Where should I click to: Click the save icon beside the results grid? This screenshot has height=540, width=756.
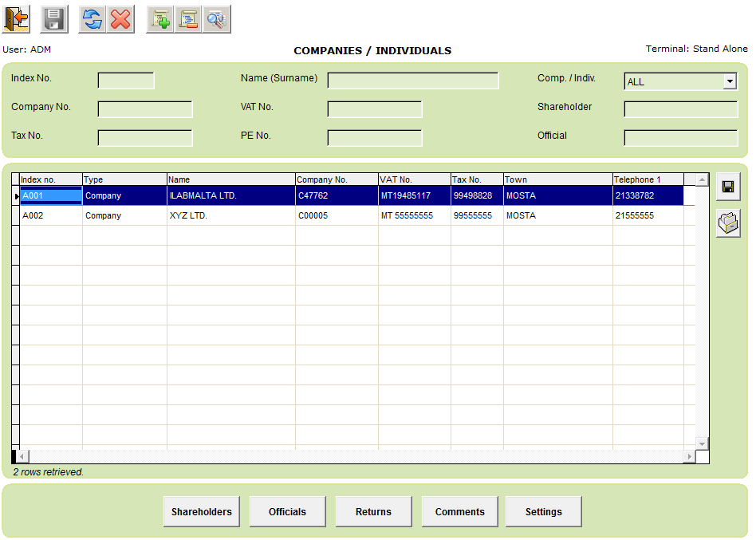[x=727, y=186]
